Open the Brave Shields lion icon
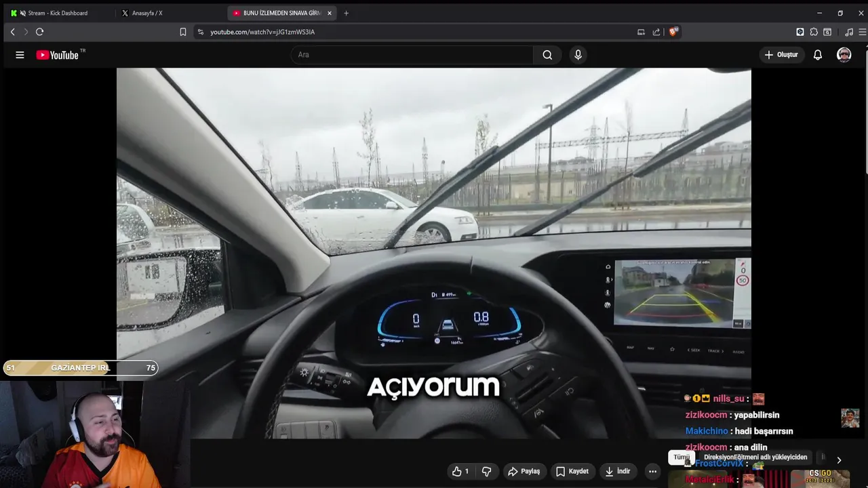 [x=673, y=31]
